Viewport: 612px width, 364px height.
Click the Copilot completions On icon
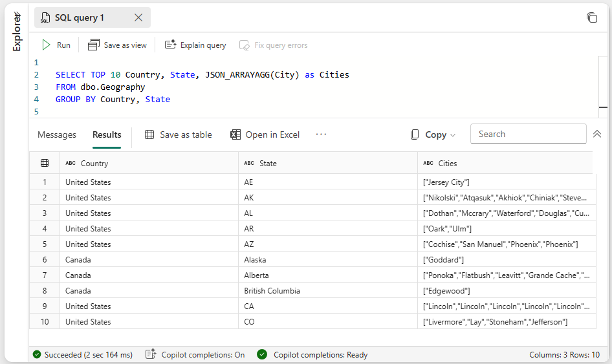pyautogui.click(x=151, y=354)
